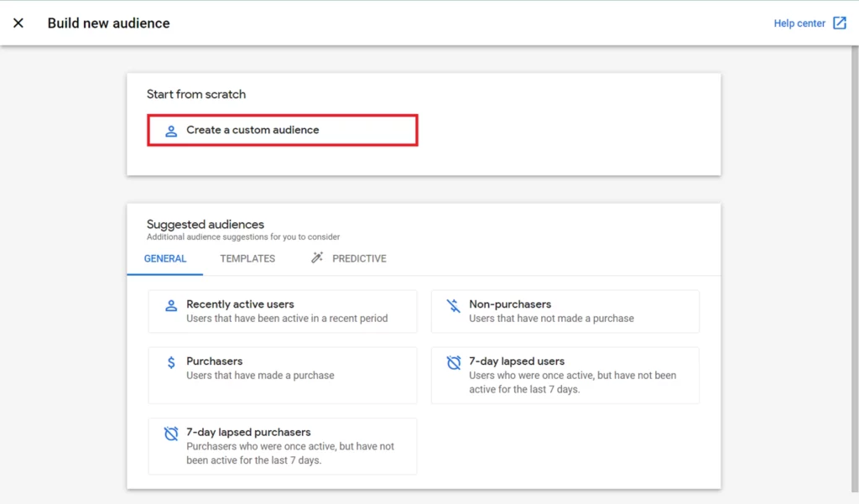Open the PREDICTIVE tab
Screen dimensions: 859x504
click(x=359, y=258)
